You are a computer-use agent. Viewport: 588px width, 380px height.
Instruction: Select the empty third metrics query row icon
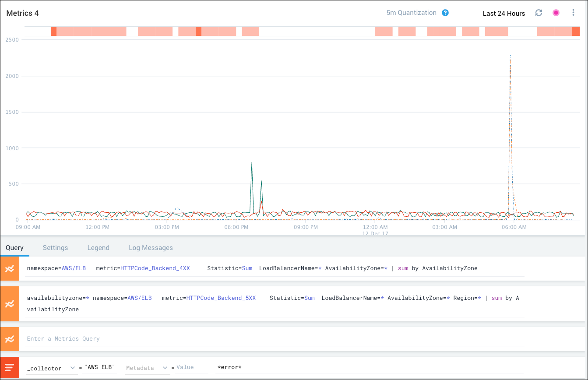coord(10,338)
